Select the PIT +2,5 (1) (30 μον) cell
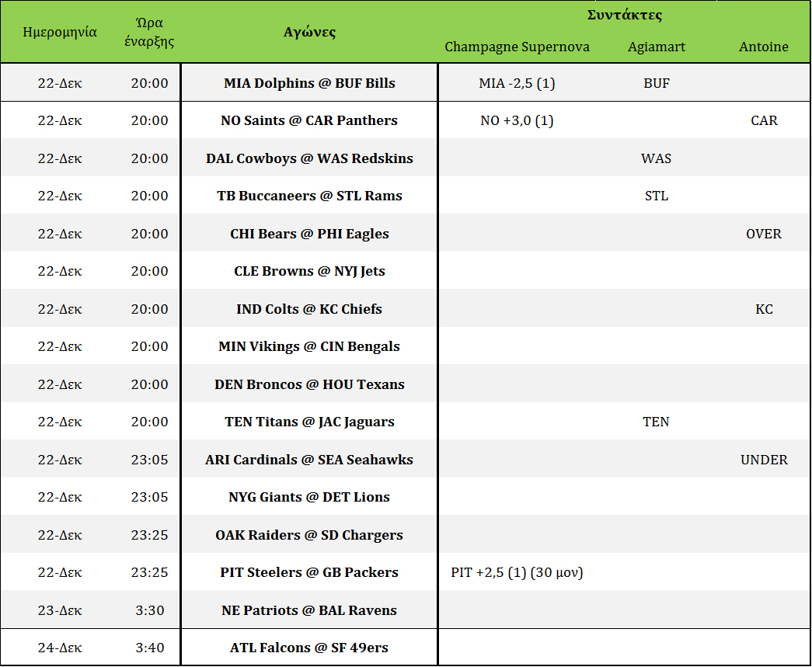Viewport: 812px width, 667px height. click(x=517, y=572)
